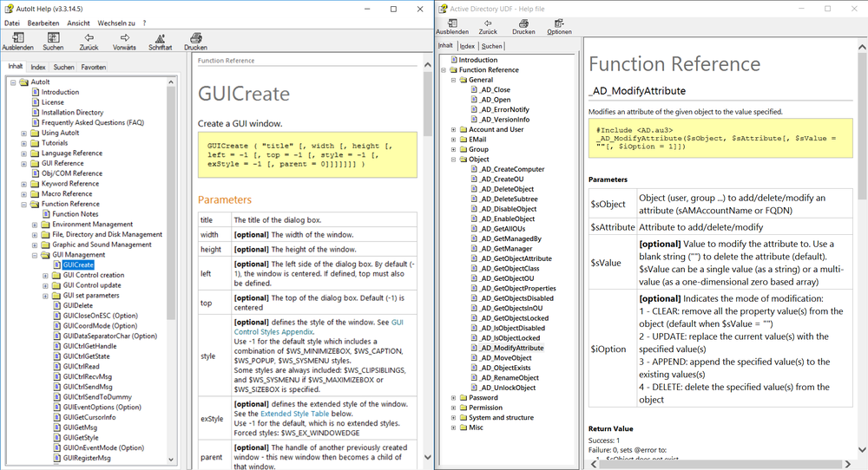This screenshot has width=868, height=470.
Task: Open _AD_CreateOU topic
Action: point(502,180)
